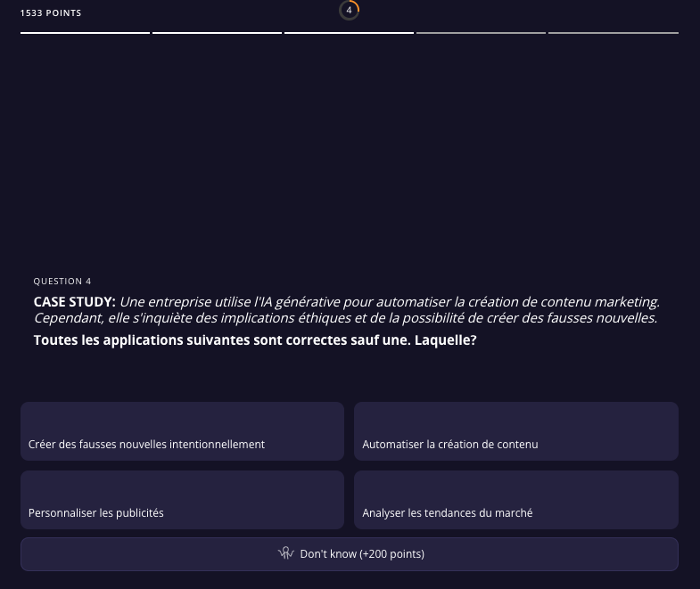This screenshot has width=700, height=589.
Task: Click the bold 'CASE STUDY:' label
Action: click(74, 302)
